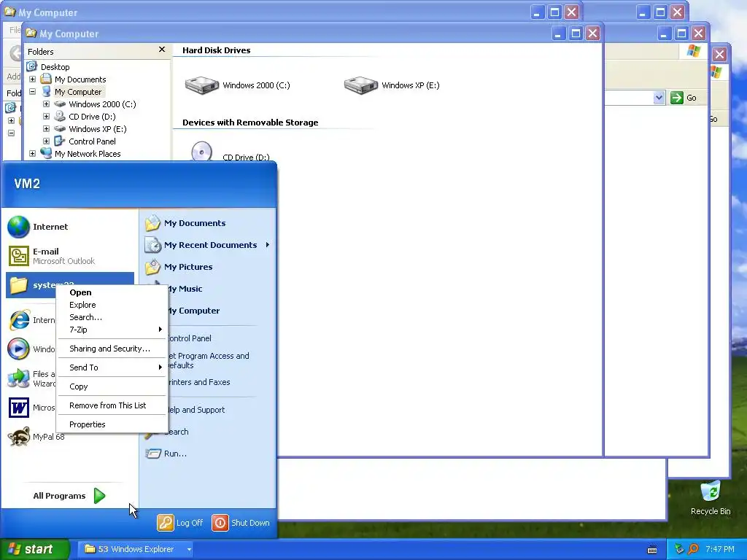Open Internet Explorer icon in Start menu
Viewport: 747px width, 560px height.
[x=18, y=319]
